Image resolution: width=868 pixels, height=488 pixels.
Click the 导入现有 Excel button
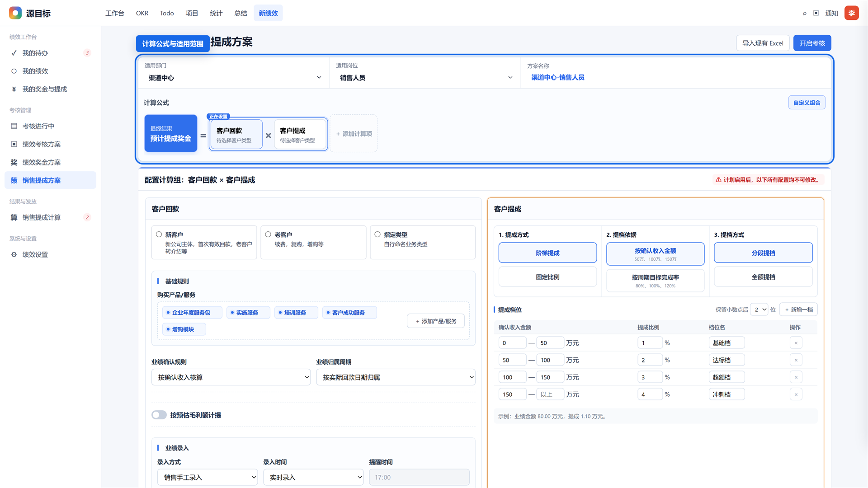(x=763, y=43)
